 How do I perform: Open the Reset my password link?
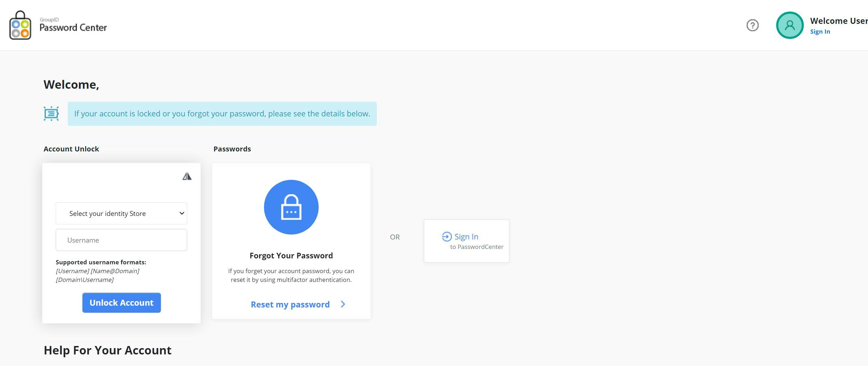tap(290, 304)
